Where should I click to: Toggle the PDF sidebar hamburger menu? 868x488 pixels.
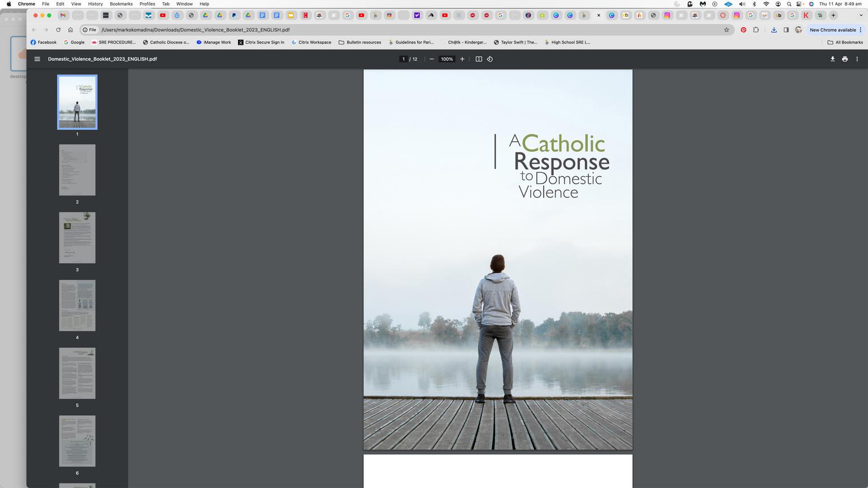pos(37,59)
